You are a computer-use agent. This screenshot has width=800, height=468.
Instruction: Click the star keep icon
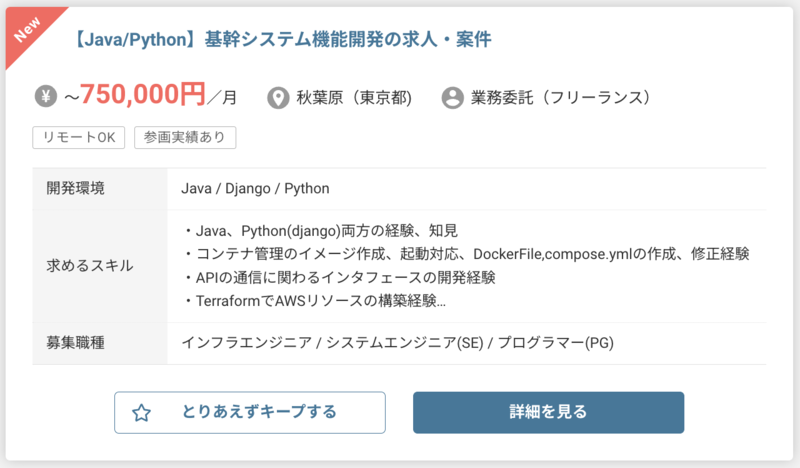(141, 412)
